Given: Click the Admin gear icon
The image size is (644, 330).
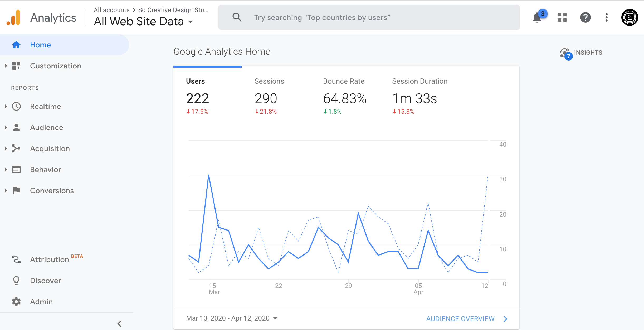Looking at the screenshot, I should [16, 302].
